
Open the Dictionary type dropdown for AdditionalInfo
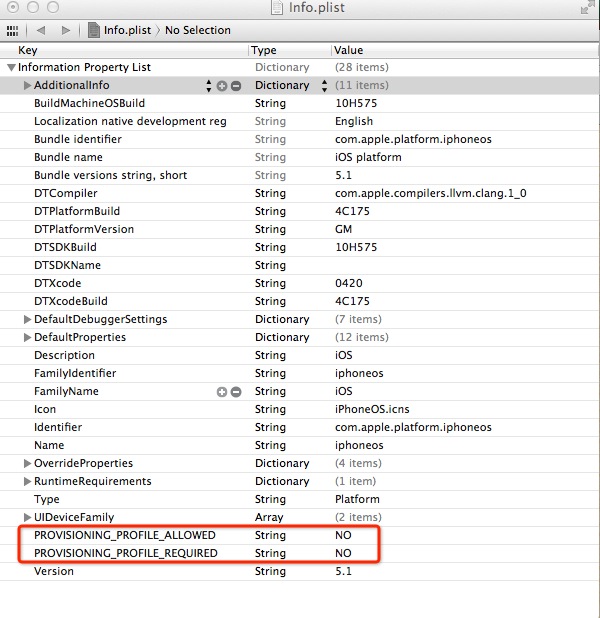coord(324,86)
